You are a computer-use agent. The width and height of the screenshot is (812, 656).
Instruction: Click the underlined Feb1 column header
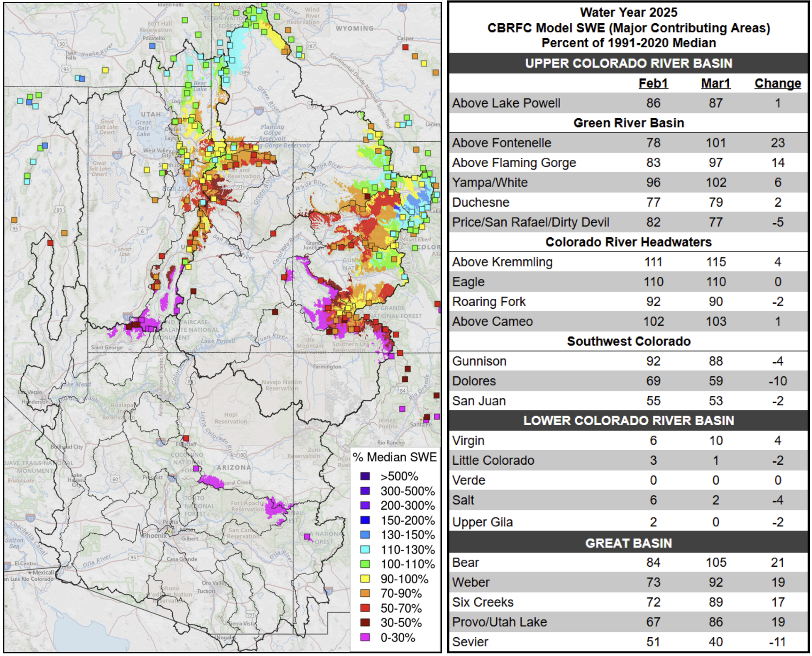[x=653, y=83]
